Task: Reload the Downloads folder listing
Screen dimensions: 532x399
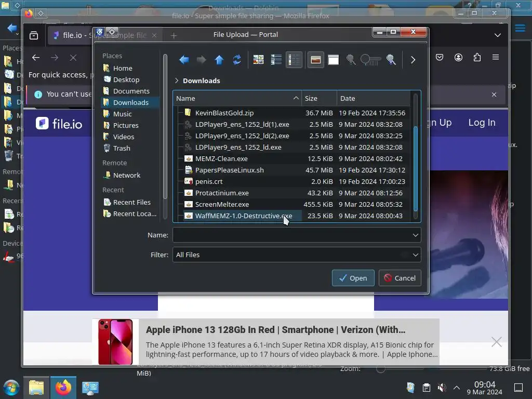Action: 237,60
